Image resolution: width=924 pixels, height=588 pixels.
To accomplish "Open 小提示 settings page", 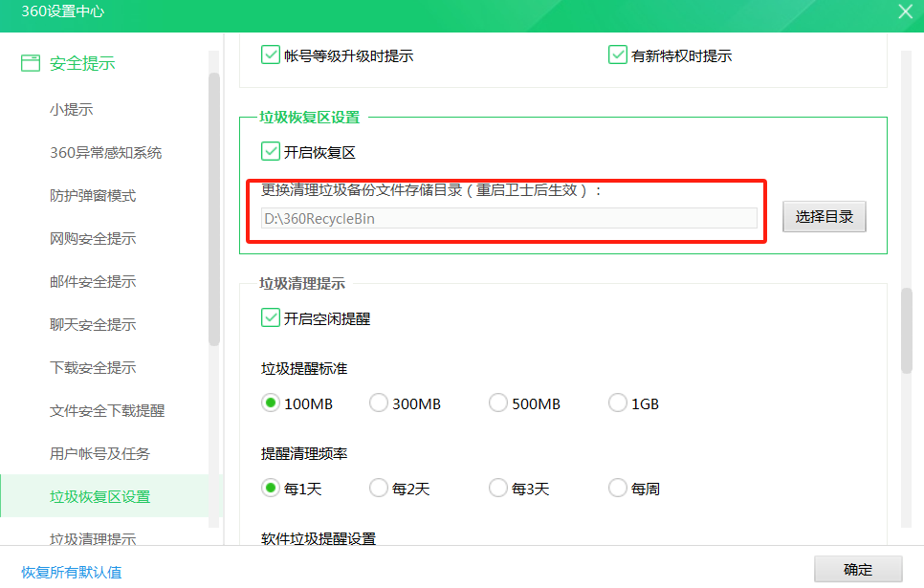I will pos(72,110).
